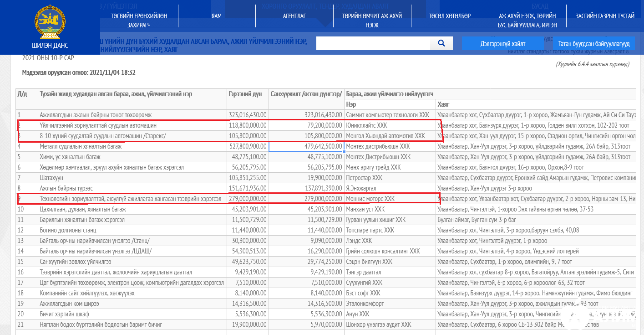This screenshot has height=335, width=644.
Task: Click contract amount 45,203,901.00 in row 10
Action: tap(248, 209)
